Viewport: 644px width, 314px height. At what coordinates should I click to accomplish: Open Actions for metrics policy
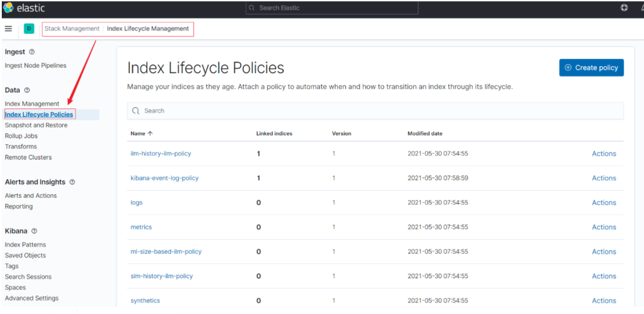[x=603, y=227]
